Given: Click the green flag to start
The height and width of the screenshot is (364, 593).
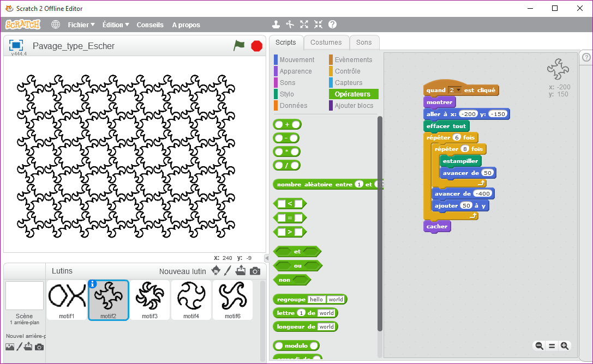Looking at the screenshot, I should (x=239, y=46).
